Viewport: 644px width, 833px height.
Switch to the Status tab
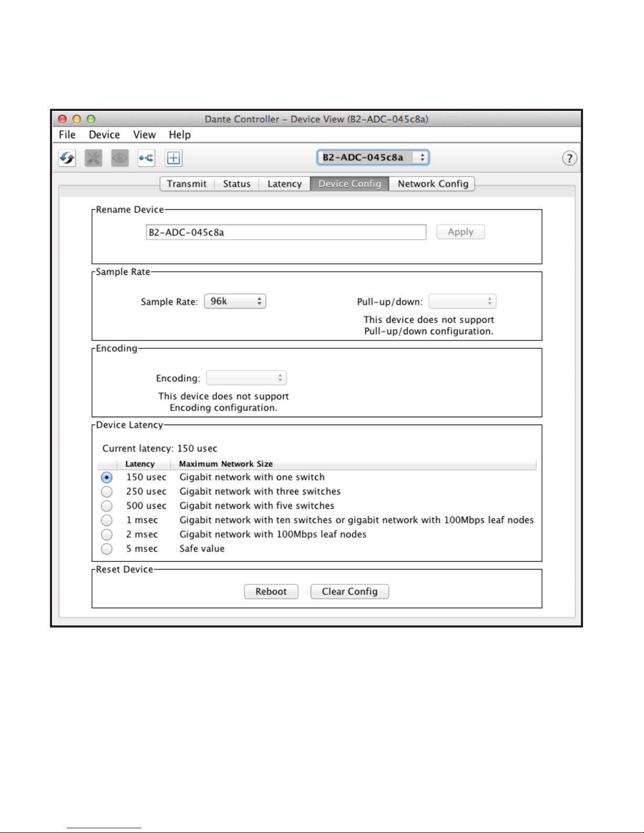(x=237, y=183)
